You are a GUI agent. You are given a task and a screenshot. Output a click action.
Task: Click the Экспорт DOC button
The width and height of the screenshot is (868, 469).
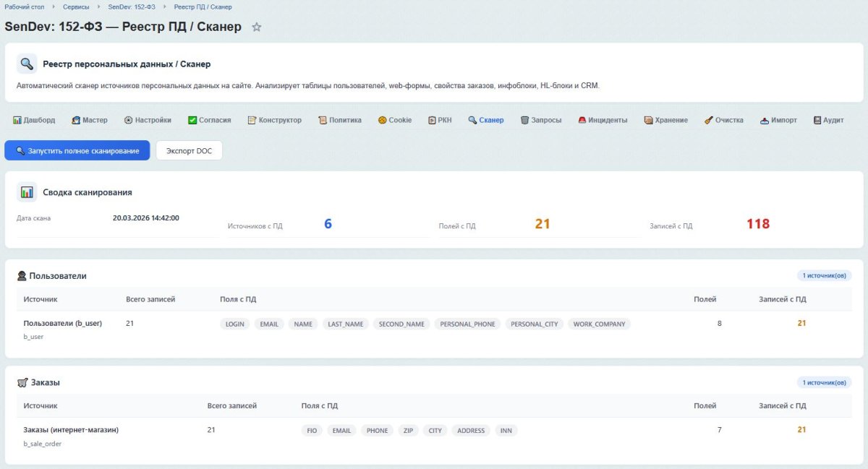tap(189, 150)
